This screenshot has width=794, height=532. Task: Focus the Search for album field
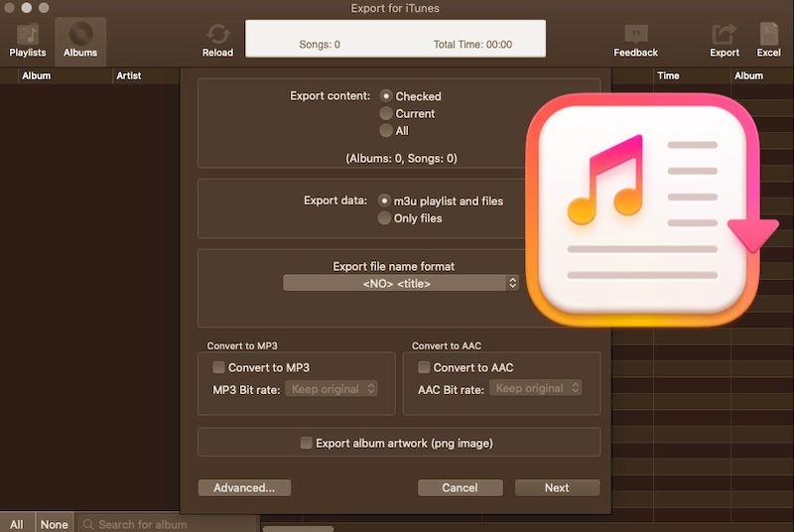[167, 524]
